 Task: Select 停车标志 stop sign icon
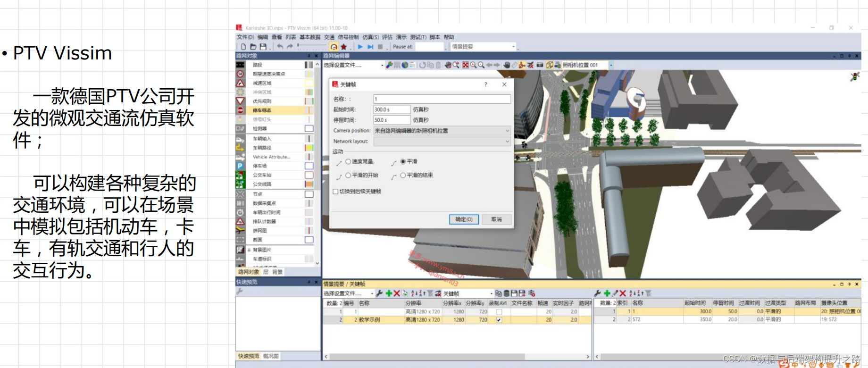[x=241, y=110]
